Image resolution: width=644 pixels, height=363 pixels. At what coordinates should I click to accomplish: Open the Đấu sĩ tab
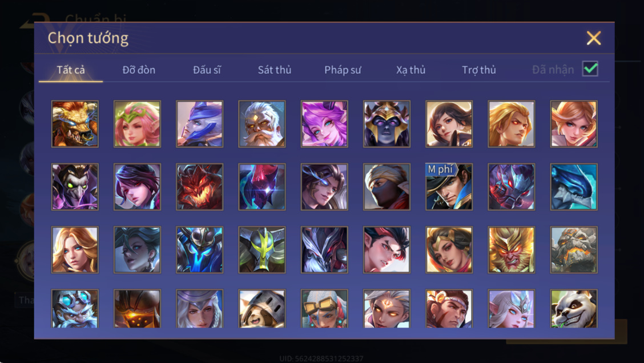[x=207, y=70]
